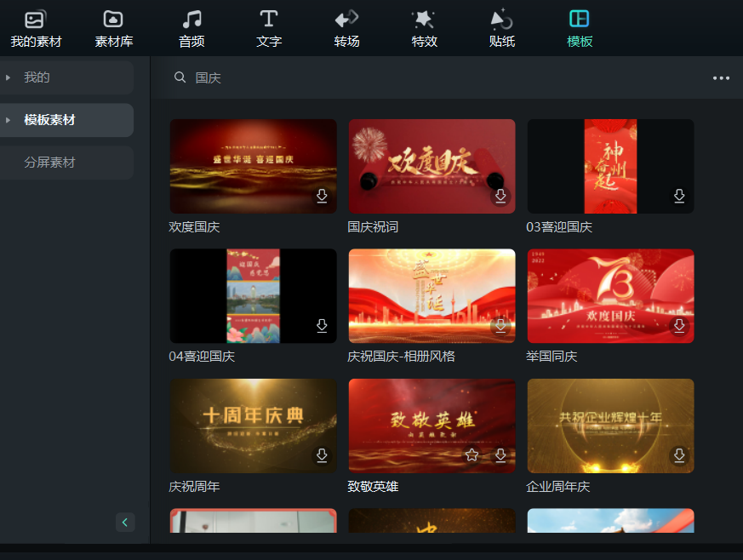The image size is (743, 560).
Task: Download the 举国同庆 template
Action: 679,326
